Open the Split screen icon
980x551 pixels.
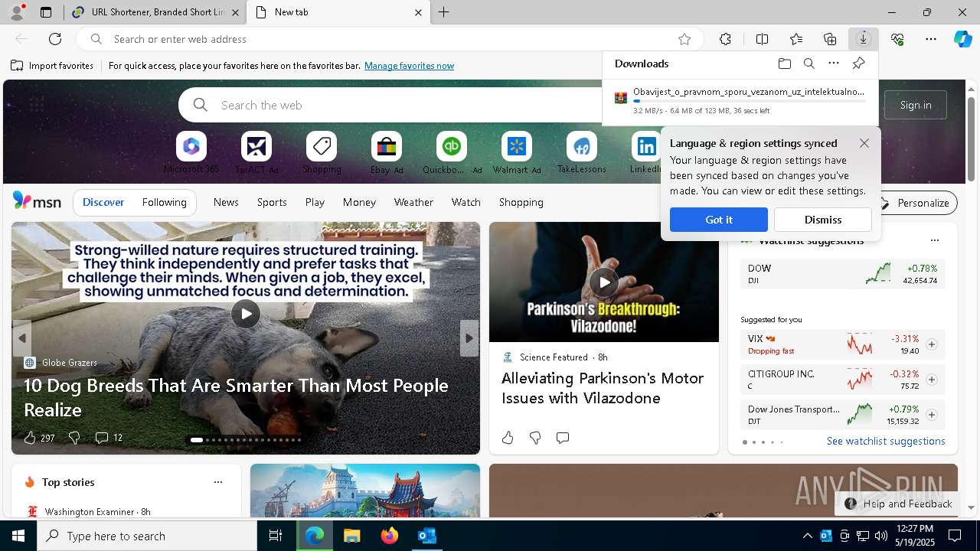tap(762, 39)
